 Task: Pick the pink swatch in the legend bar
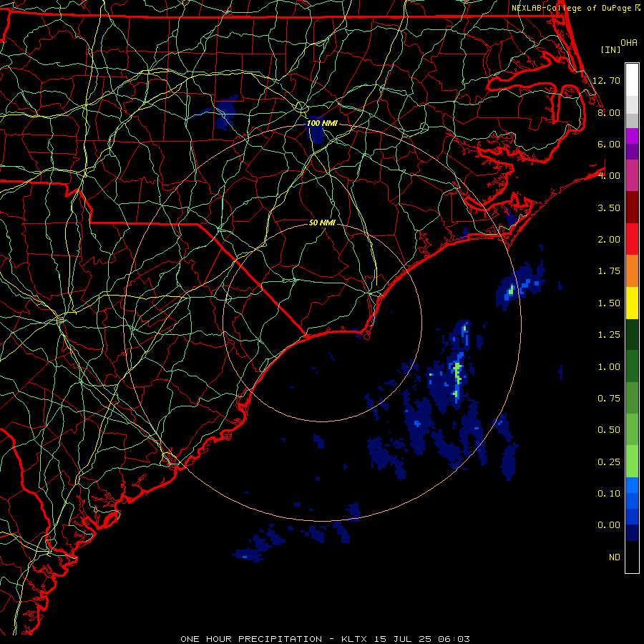(632, 176)
